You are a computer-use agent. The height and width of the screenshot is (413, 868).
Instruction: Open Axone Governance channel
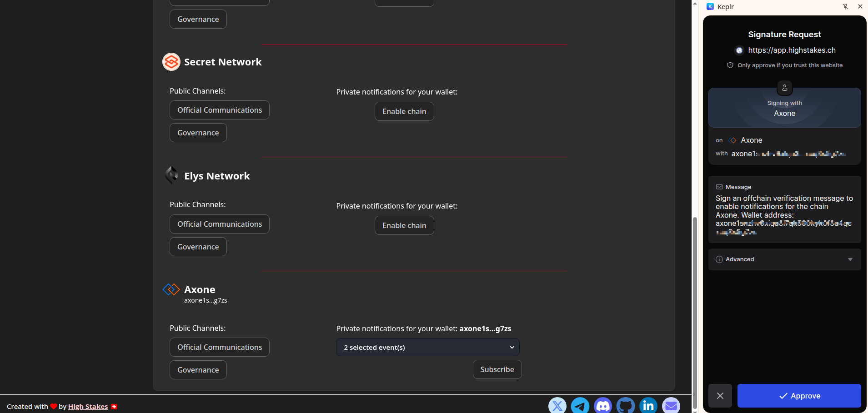[198, 370]
